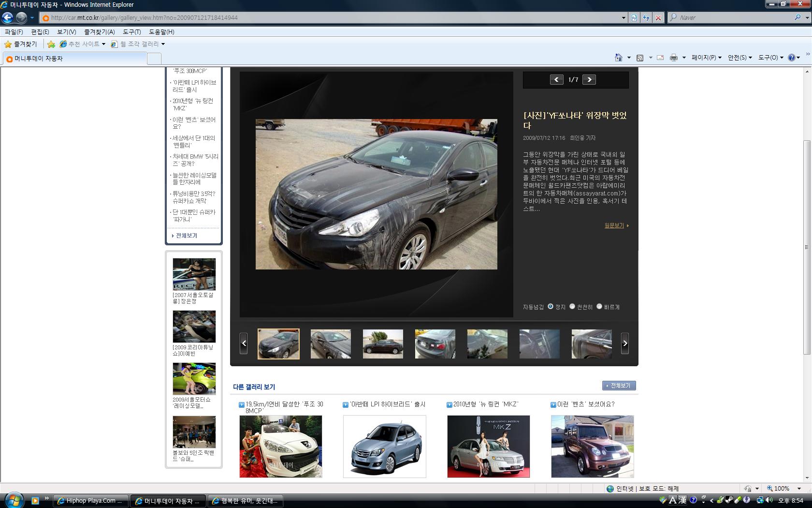This screenshot has height=508, width=812.
Task: Open the 파일(F) menu
Action: click(14, 32)
